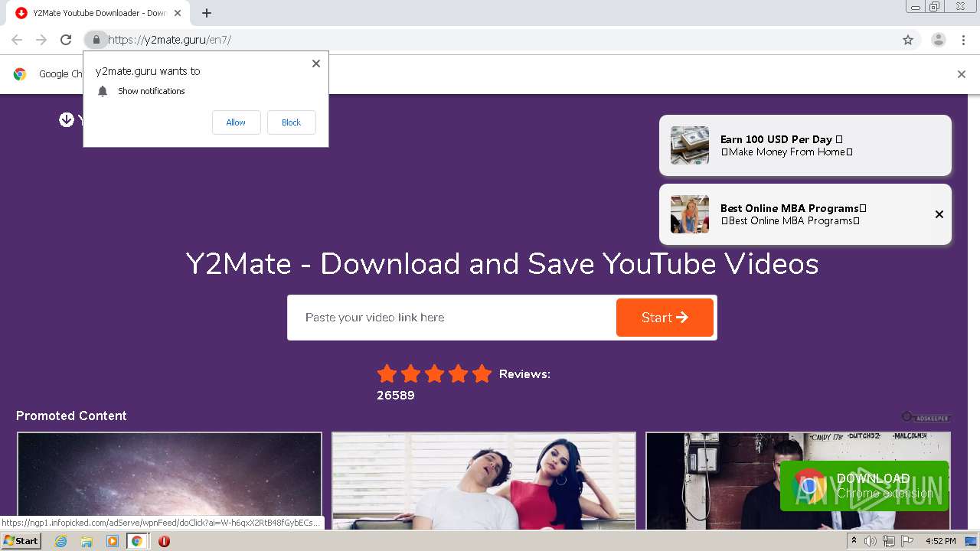Reload the page with the refresh icon
The width and height of the screenshot is (980, 551).
click(66, 40)
